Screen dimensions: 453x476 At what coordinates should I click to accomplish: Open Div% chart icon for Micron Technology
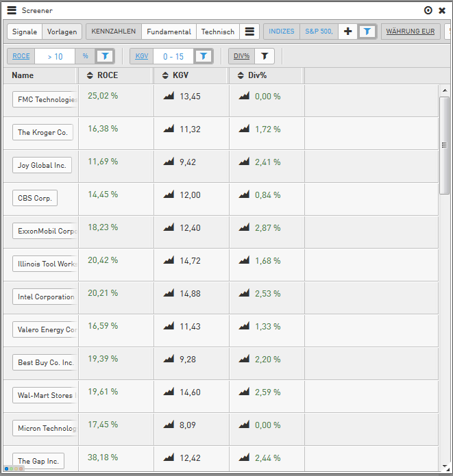point(244,425)
